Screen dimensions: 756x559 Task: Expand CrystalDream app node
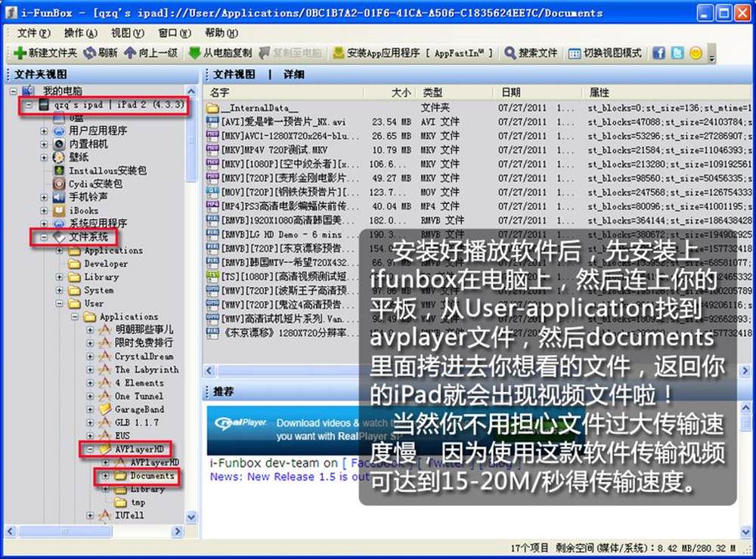(x=90, y=356)
